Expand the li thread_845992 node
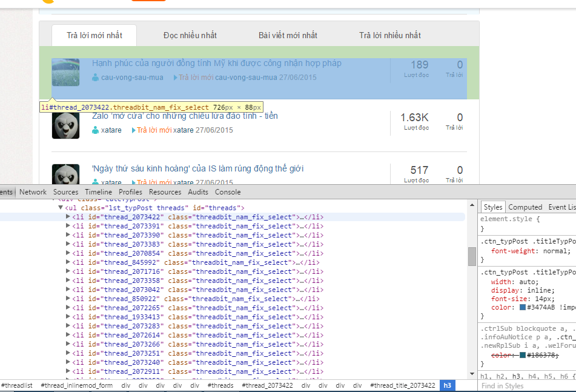The width and height of the screenshot is (576, 392). (68, 262)
